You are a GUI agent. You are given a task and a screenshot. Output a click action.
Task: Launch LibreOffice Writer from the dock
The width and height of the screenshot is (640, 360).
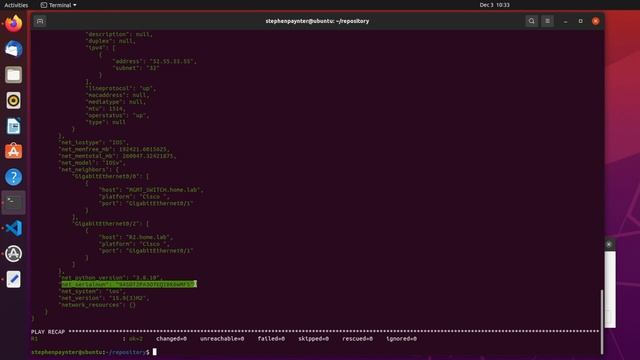13,126
